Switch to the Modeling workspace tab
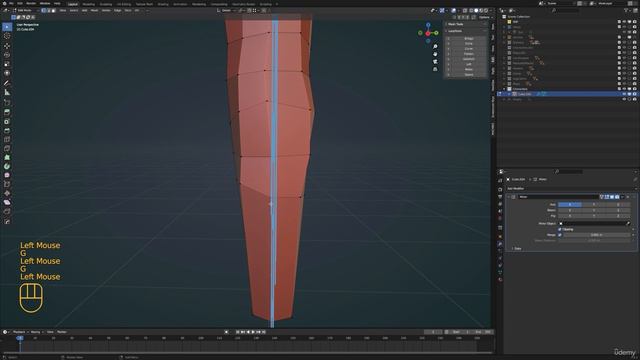 coord(89,4)
